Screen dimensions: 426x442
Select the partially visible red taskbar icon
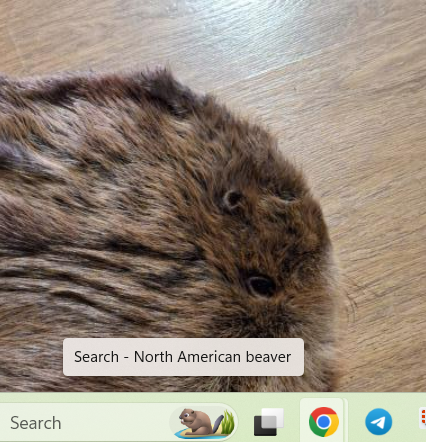pos(423,419)
